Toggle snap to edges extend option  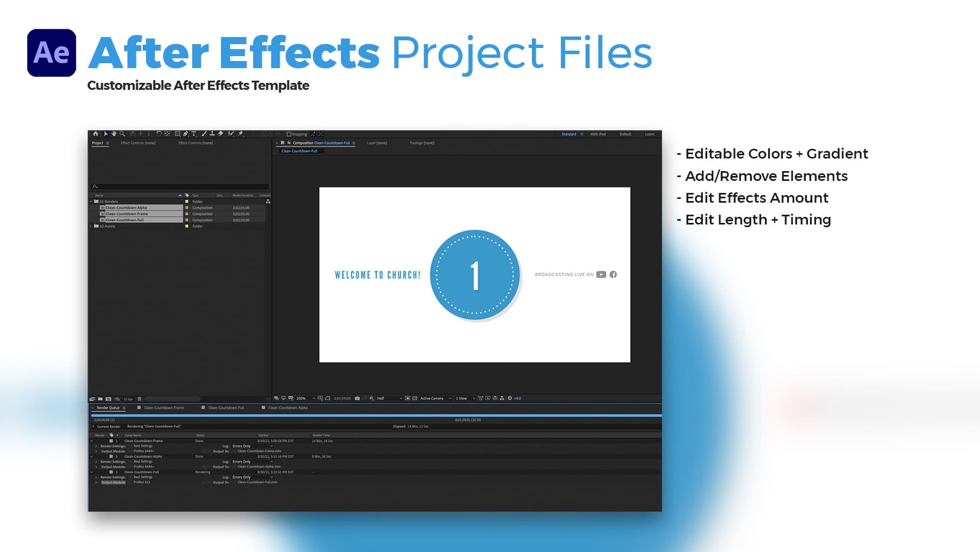313,134
